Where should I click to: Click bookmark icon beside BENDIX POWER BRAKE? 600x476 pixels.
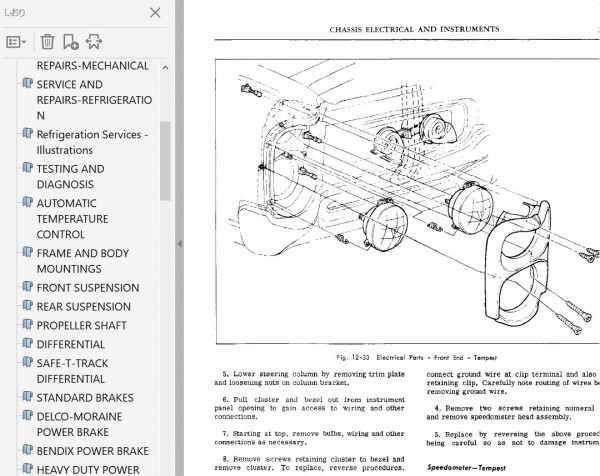[27, 450]
